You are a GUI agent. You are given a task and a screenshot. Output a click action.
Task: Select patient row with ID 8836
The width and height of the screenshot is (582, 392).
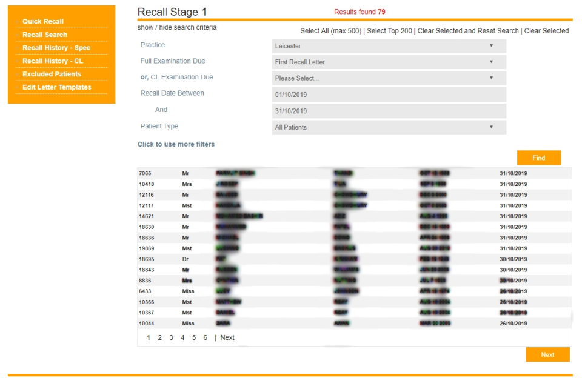(x=355, y=281)
